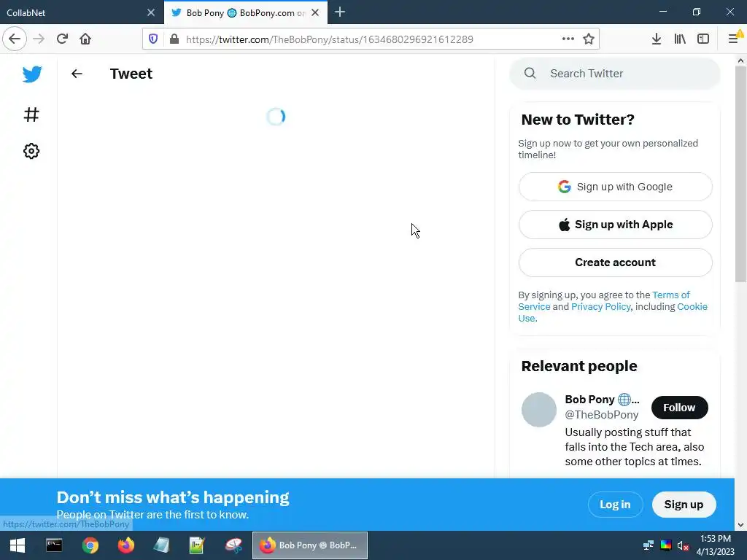Sign up with Google
Viewport: 747px width, 560px height.
click(616, 187)
